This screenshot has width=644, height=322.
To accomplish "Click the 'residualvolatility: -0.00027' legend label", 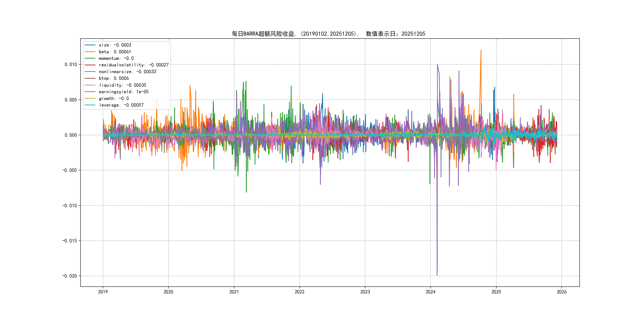I will coord(134,65).
